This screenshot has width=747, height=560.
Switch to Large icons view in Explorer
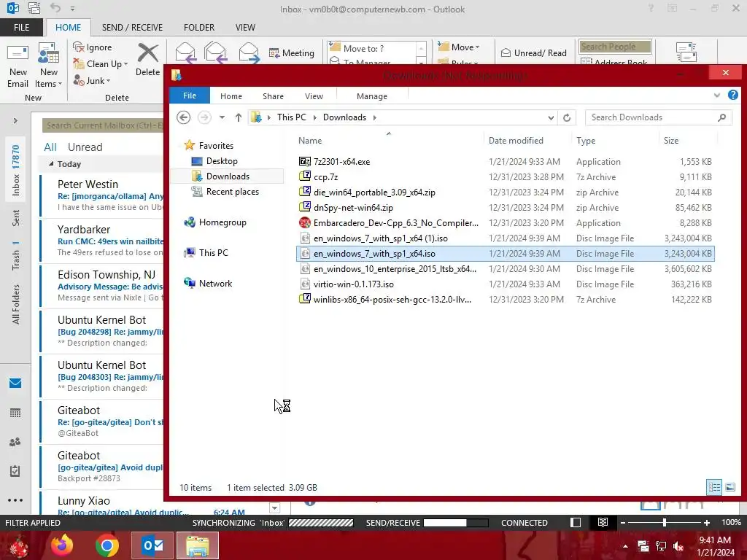pos(730,487)
